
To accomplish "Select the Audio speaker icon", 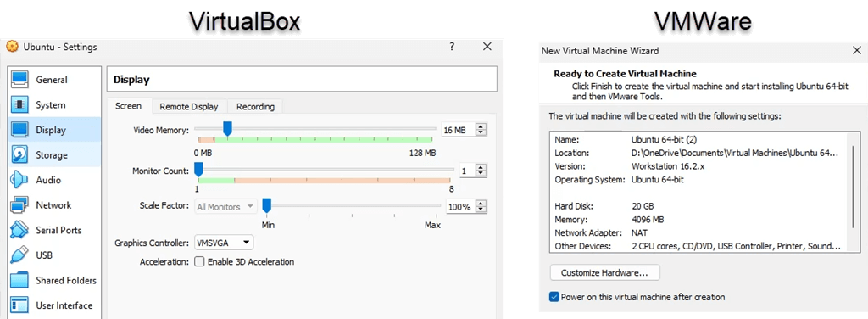I will [20, 180].
